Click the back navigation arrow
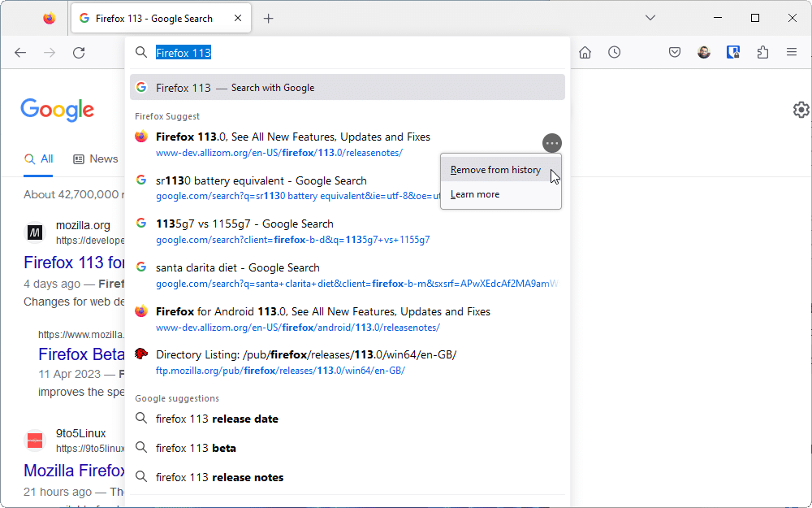Image resolution: width=812 pixels, height=508 pixels. (x=20, y=52)
